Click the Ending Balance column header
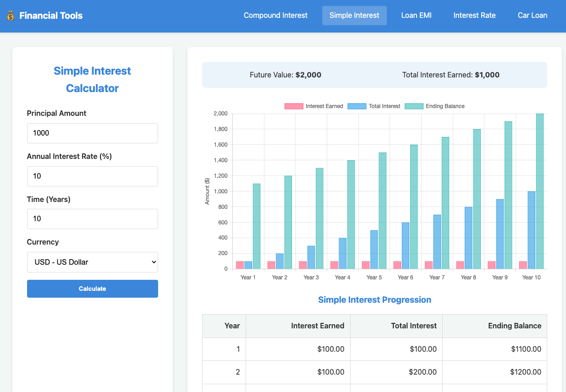566x392 pixels. point(495,326)
